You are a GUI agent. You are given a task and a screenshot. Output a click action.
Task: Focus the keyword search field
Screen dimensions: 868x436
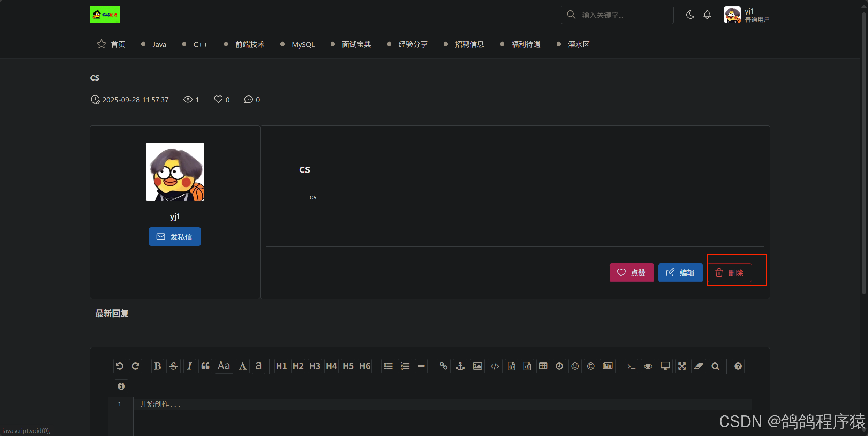pyautogui.click(x=624, y=15)
